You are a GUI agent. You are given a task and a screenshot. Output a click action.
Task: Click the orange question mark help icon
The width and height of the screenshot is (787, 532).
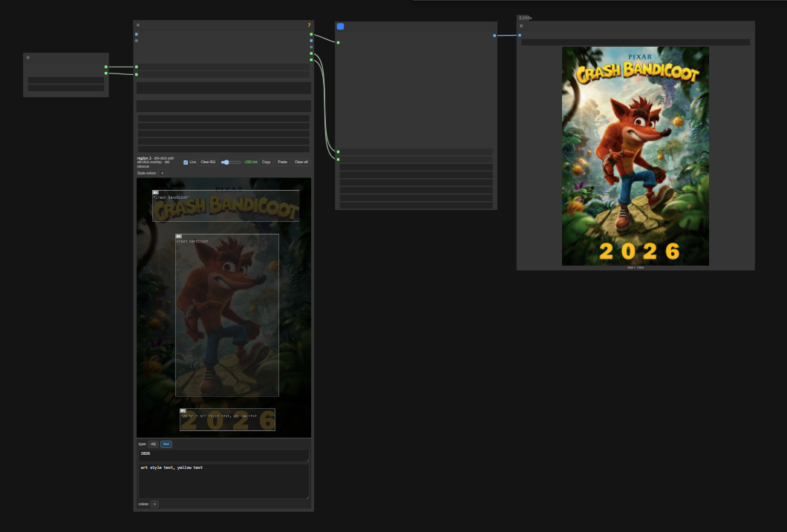point(309,25)
